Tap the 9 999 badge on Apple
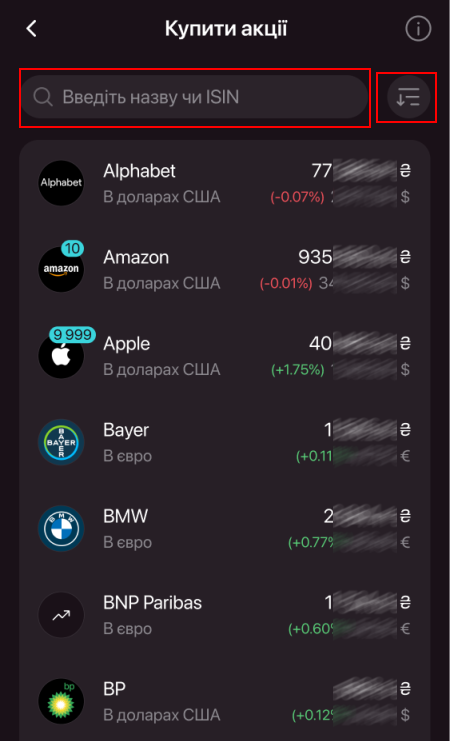This screenshot has height=741, width=450. pyautogui.click(x=72, y=335)
